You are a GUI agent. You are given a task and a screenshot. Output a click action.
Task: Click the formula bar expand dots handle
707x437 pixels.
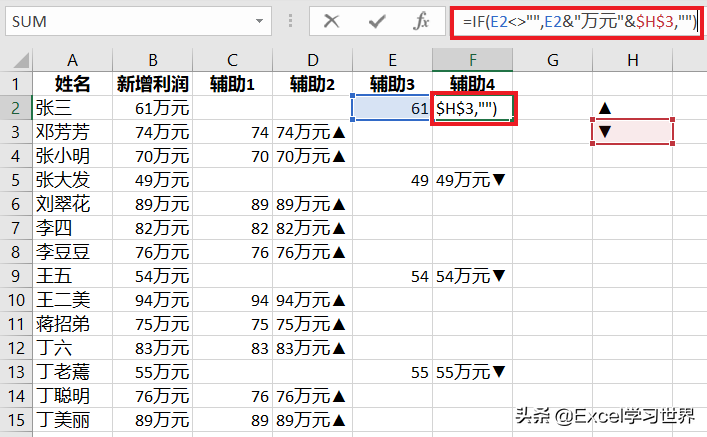[290, 21]
